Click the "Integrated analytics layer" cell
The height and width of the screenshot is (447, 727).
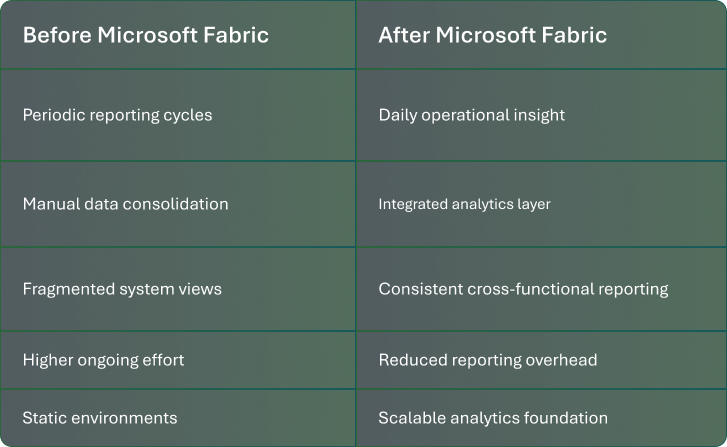(x=464, y=204)
